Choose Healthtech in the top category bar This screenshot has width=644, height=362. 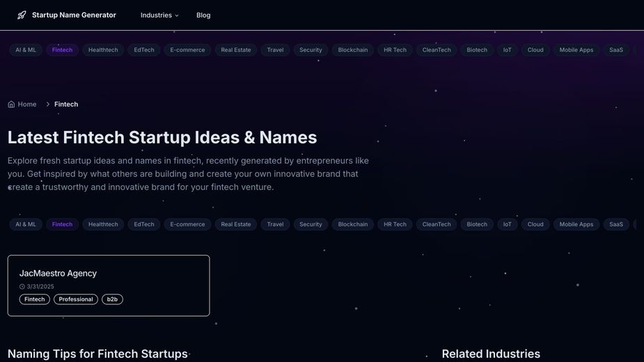click(x=103, y=50)
